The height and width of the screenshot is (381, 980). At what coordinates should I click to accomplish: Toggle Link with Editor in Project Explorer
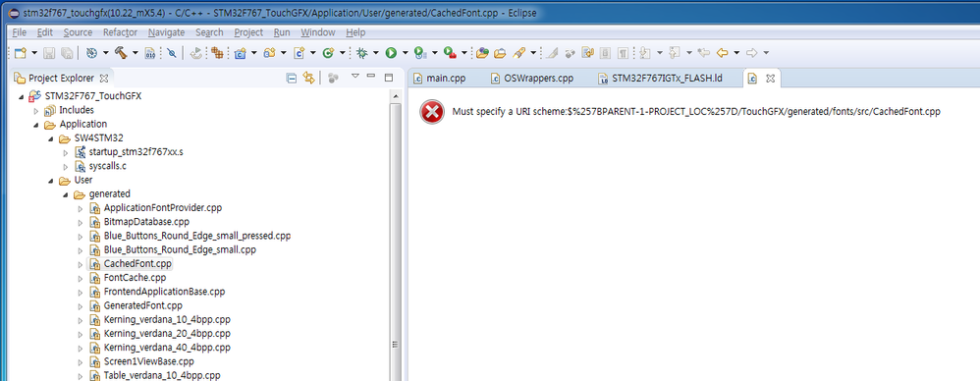pos(308,79)
